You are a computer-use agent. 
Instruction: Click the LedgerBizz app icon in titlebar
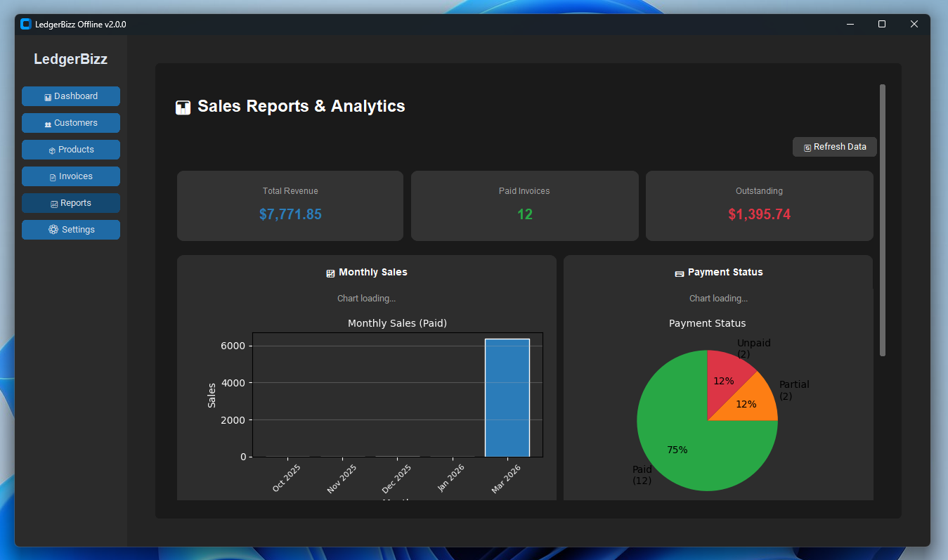point(25,23)
